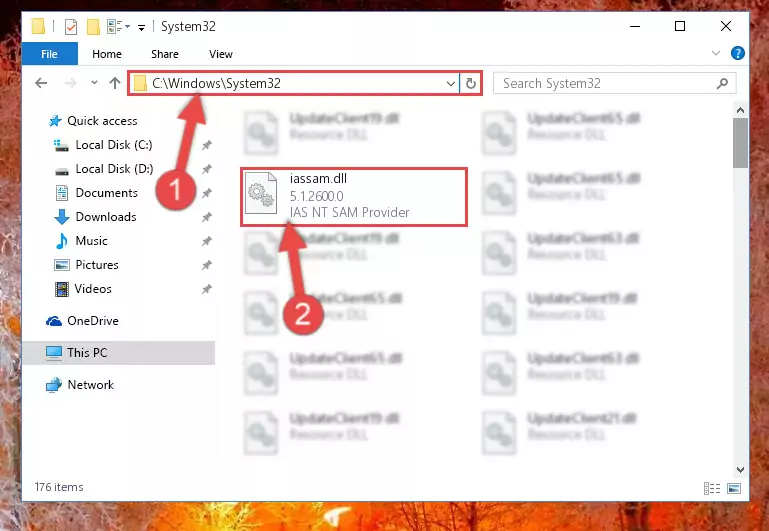Refresh the System32 folder view
The image size is (769, 531).
471,84
